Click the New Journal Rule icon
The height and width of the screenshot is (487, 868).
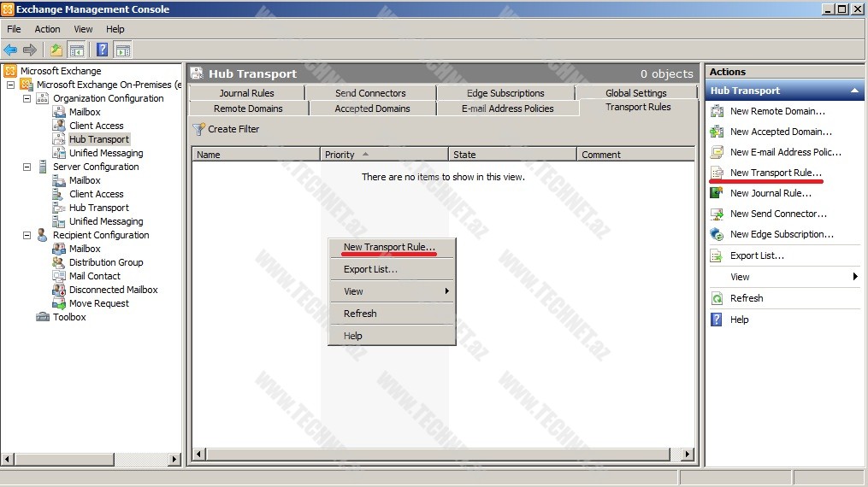(x=717, y=193)
